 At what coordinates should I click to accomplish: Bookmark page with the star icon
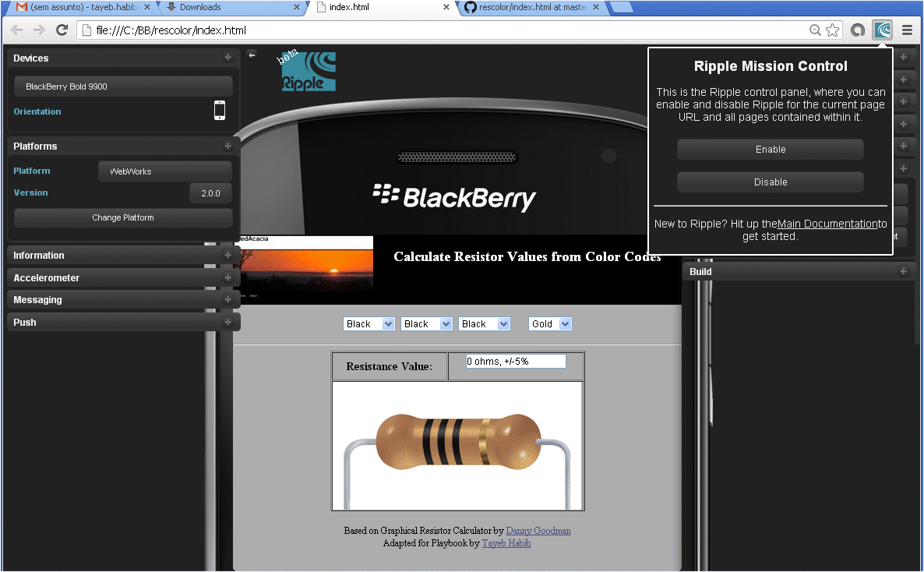point(833,30)
